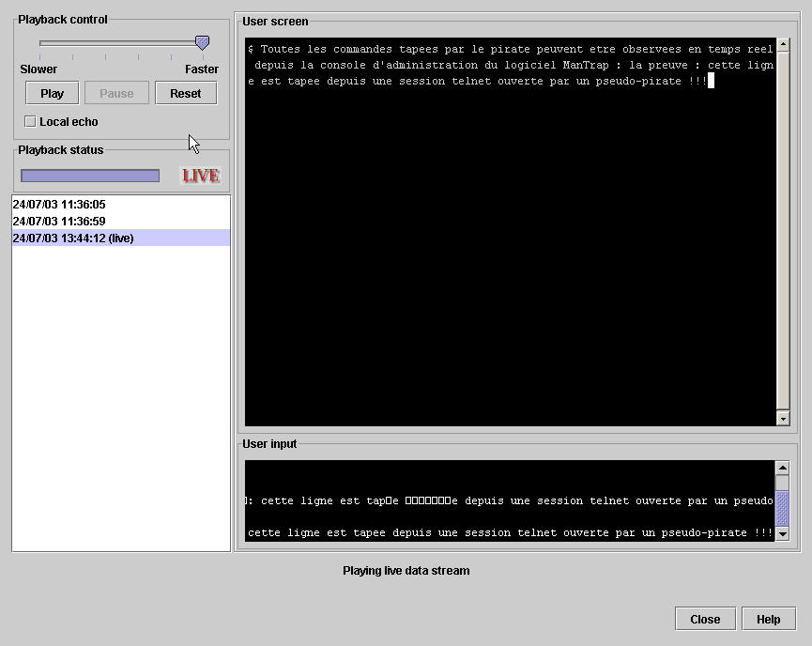Image resolution: width=812 pixels, height=646 pixels.
Task: Enable the Local echo checkbox
Action: 30,121
